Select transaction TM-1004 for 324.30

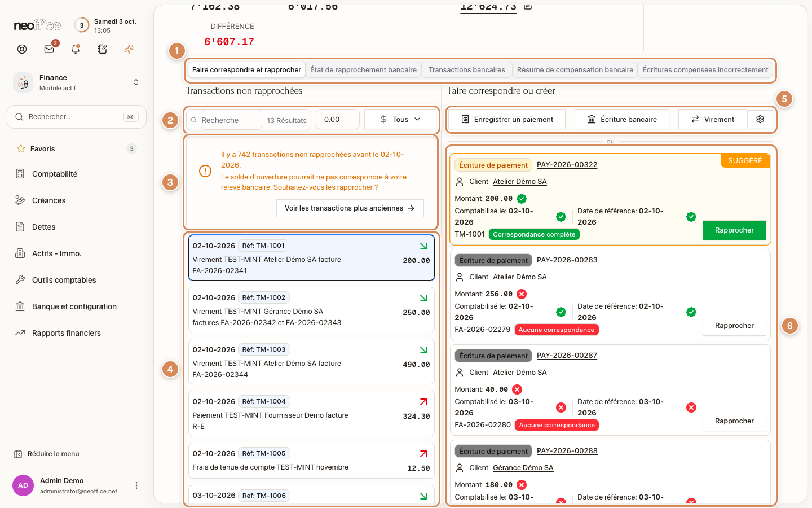click(311, 414)
